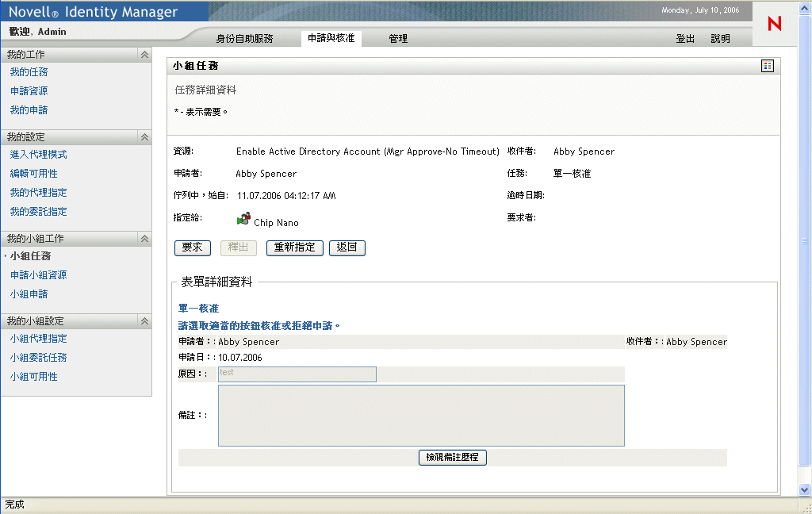Click the 要求 claim button
The image size is (812, 514).
click(x=193, y=247)
